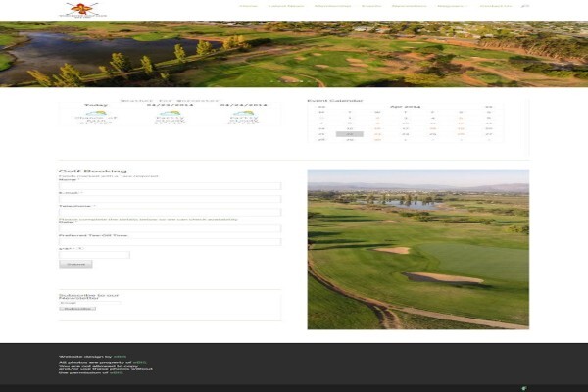The width and height of the screenshot is (588, 392).
Task: Click the golf club logo
Action: click(x=83, y=10)
